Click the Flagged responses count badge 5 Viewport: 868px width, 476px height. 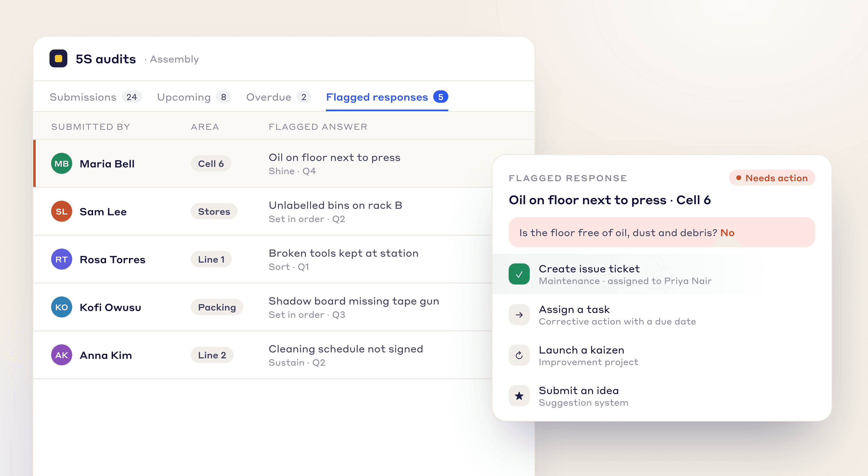point(440,97)
